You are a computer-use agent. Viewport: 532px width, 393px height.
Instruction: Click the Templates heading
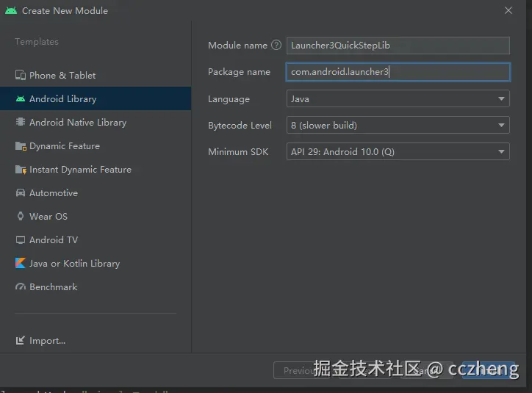click(37, 42)
